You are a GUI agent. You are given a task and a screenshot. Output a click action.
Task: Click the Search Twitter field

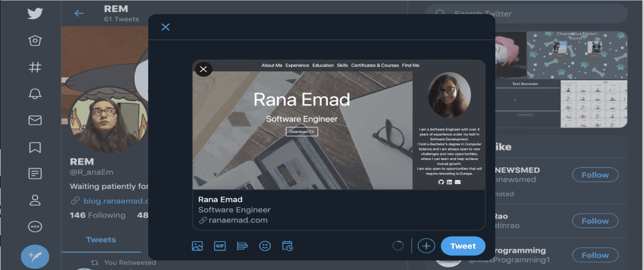point(535,14)
